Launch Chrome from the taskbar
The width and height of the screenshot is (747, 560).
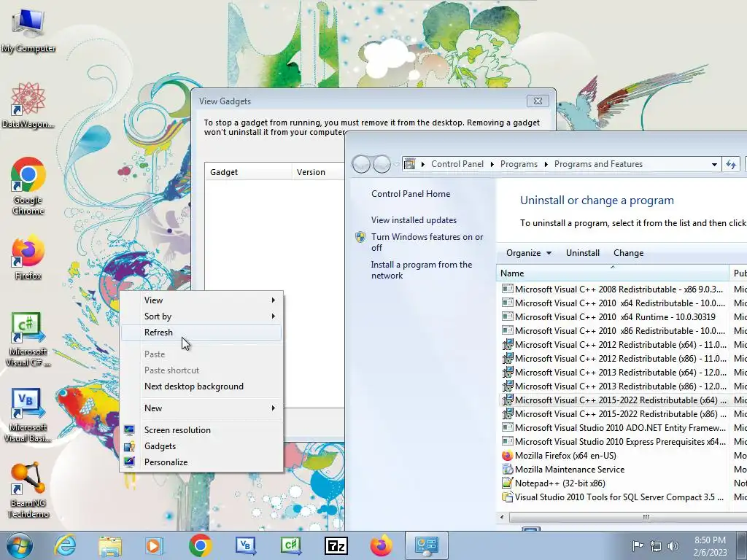(200, 545)
